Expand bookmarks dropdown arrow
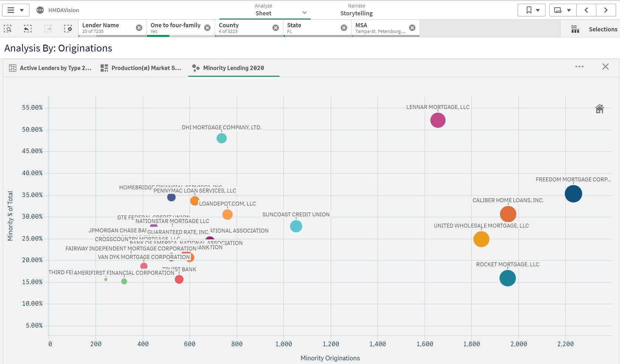This screenshot has height=364, width=620. pyautogui.click(x=538, y=10)
